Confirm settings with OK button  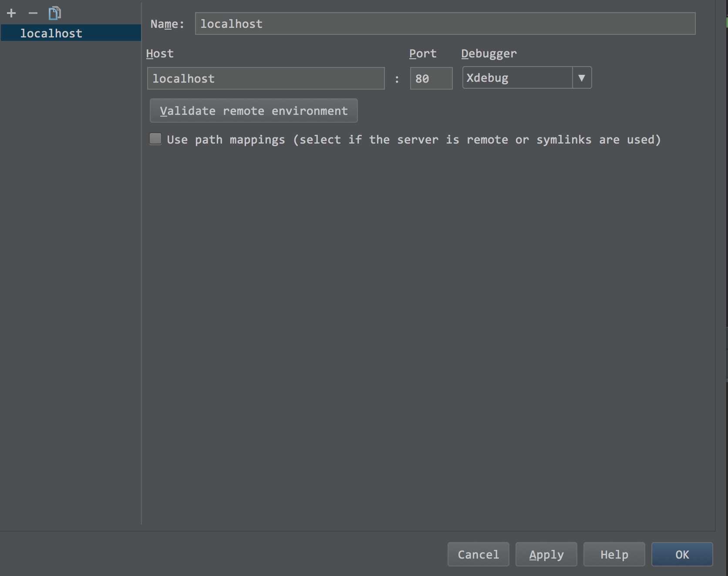click(682, 554)
